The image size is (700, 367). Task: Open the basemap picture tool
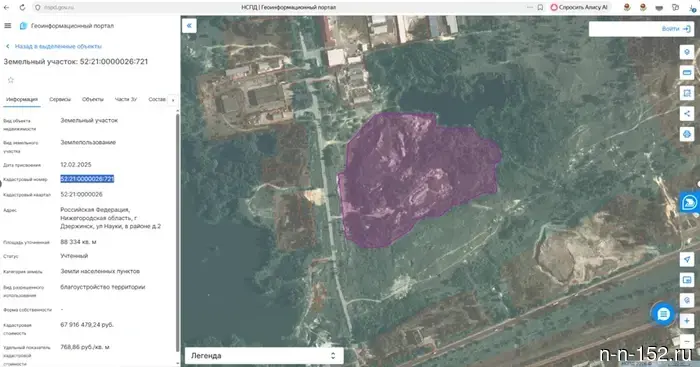pos(687,280)
